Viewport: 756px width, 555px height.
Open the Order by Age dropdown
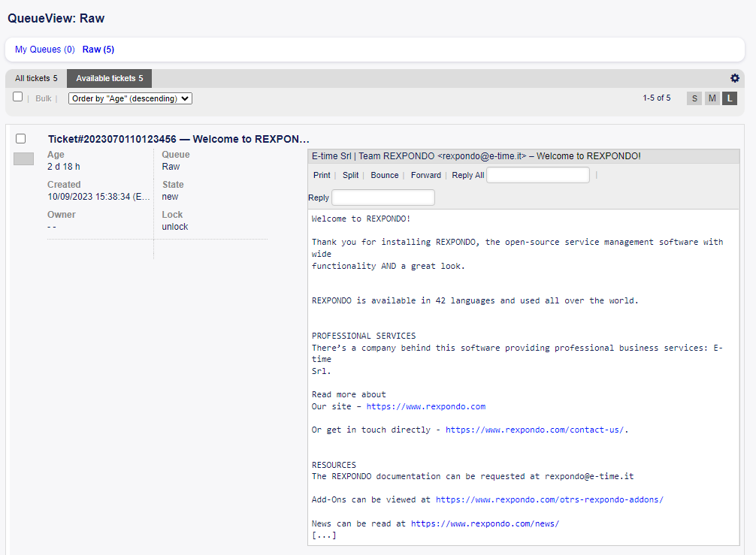(x=129, y=98)
